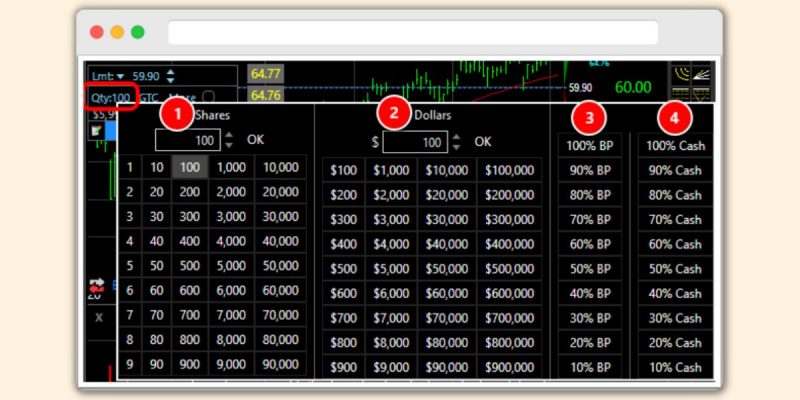Viewport: 800px width, 400px height.
Task: Pick 40,000 shares
Action: (x=281, y=241)
